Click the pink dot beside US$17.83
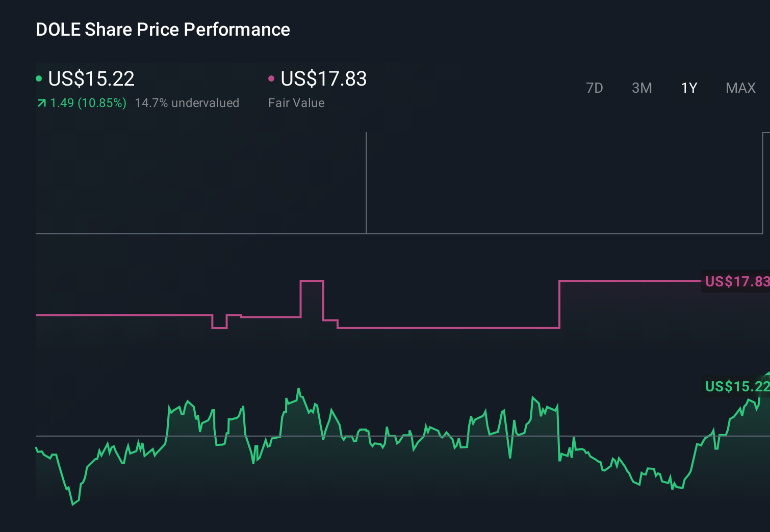This screenshot has width=770, height=532. (272, 78)
